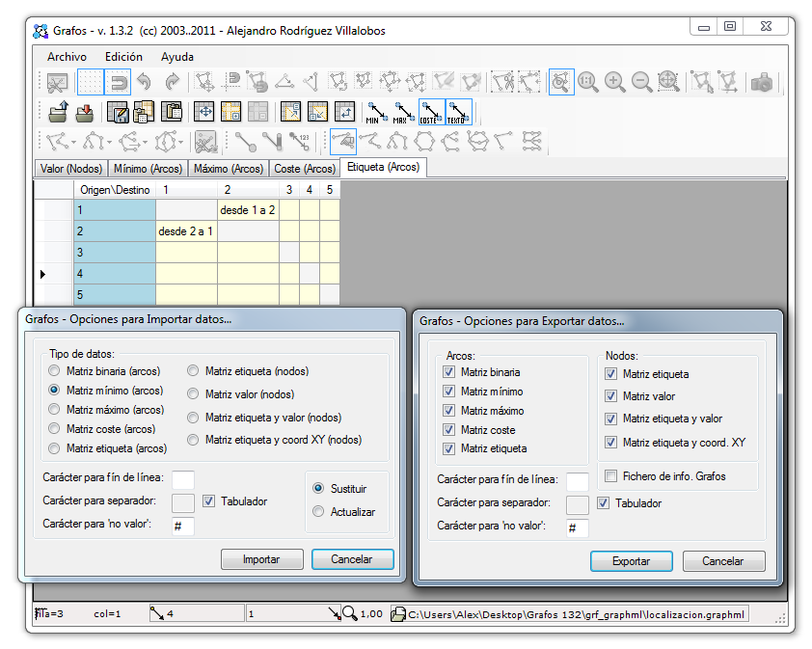The image size is (812, 649).
Task: Switch to the Coste (Arcos) tab
Action: point(305,169)
